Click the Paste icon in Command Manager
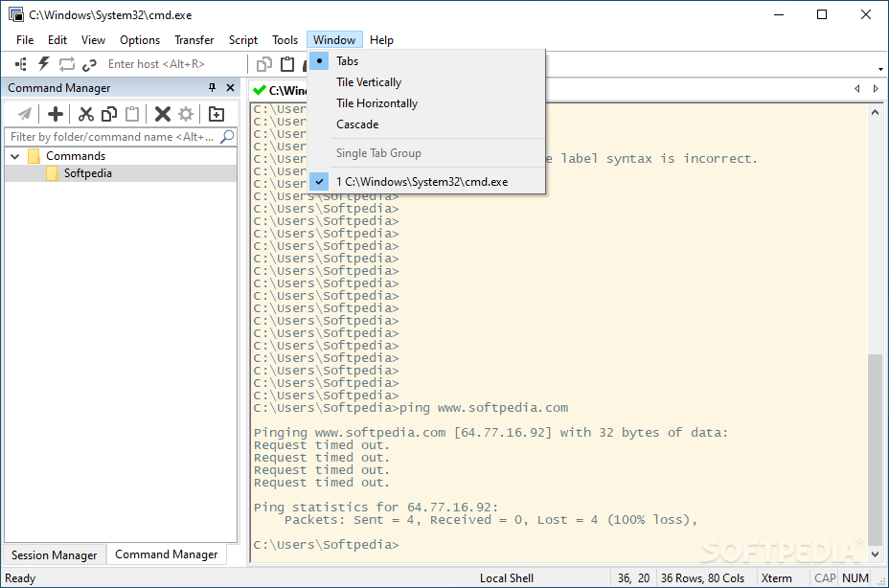 pos(132,114)
